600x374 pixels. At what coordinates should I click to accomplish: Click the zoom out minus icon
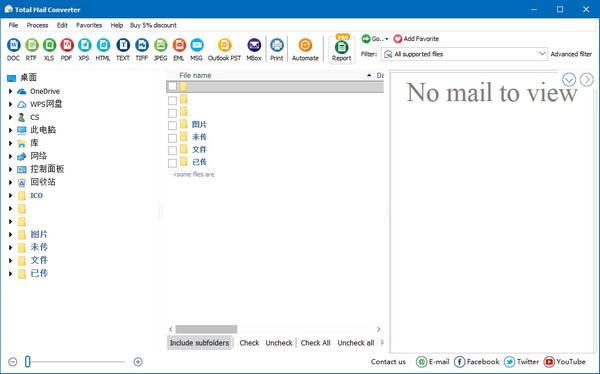[13, 362]
